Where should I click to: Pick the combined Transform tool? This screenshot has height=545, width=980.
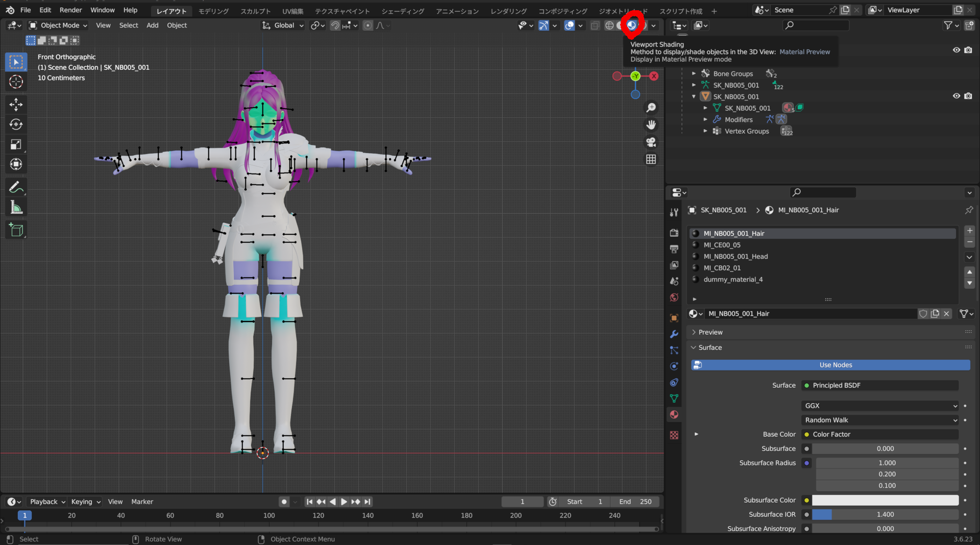16,164
